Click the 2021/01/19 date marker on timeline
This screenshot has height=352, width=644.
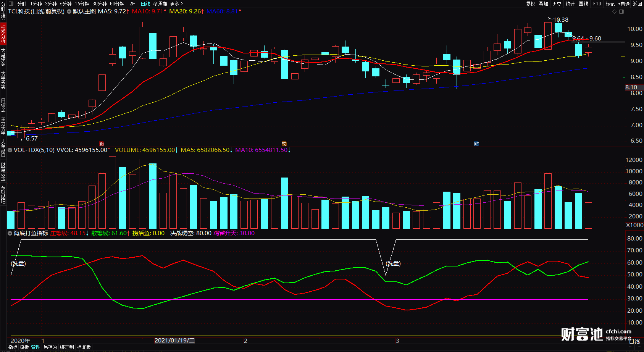174,341
